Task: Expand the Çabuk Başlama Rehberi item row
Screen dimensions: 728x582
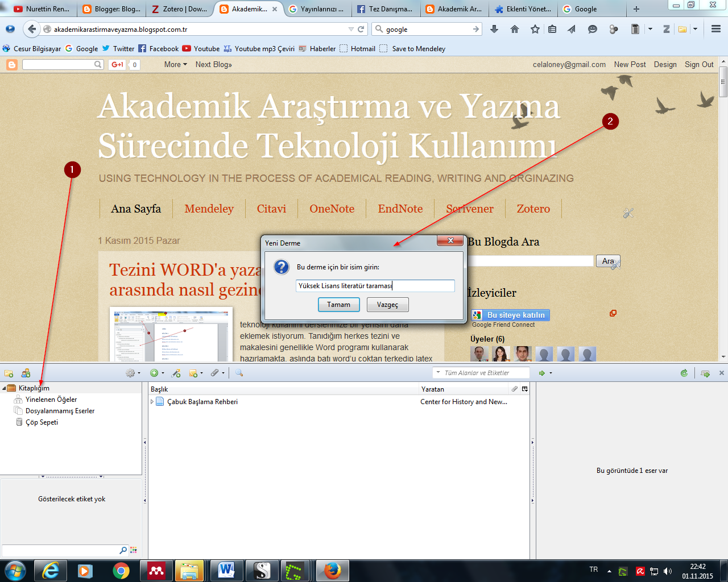Action: 152,402
